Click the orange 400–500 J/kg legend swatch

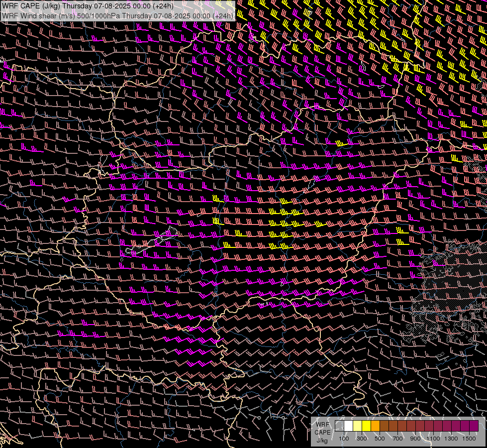[375, 426]
